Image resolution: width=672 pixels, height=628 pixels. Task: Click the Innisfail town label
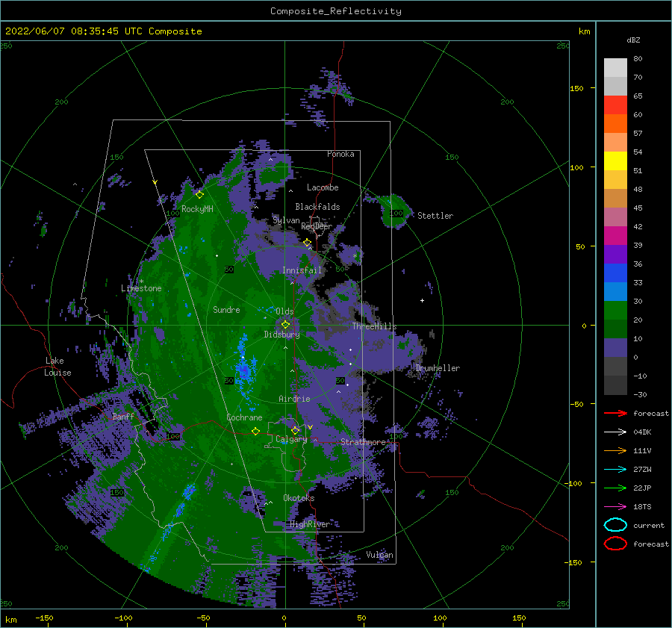coord(302,270)
